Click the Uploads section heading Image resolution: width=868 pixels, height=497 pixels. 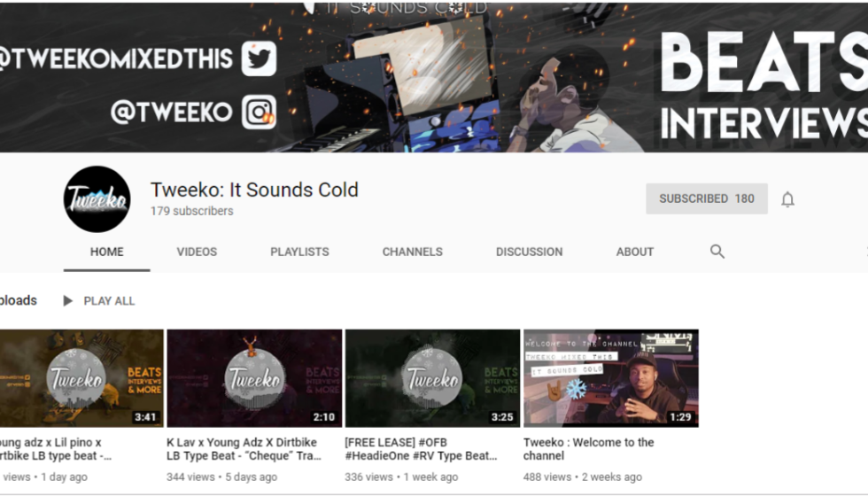(19, 300)
